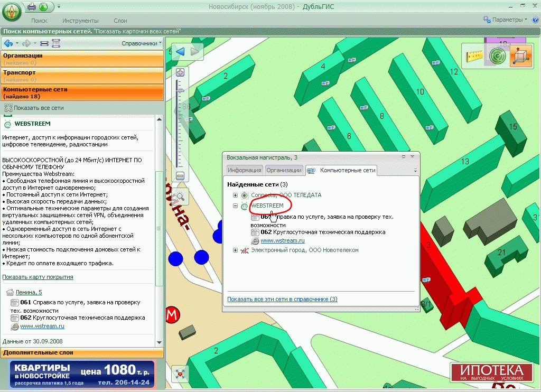Screen dimensions: 541x392
Task: Click left panel scrollbar up arrow
Action: click(x=159, y=119)
